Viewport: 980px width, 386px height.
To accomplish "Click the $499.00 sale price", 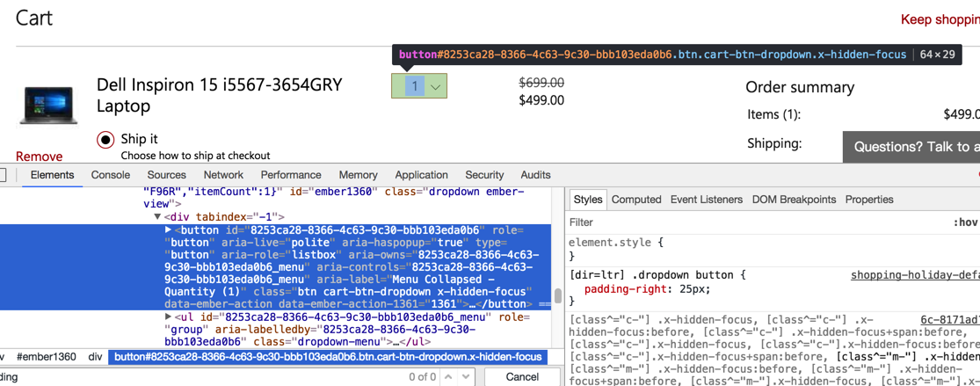I will point(541,100).
